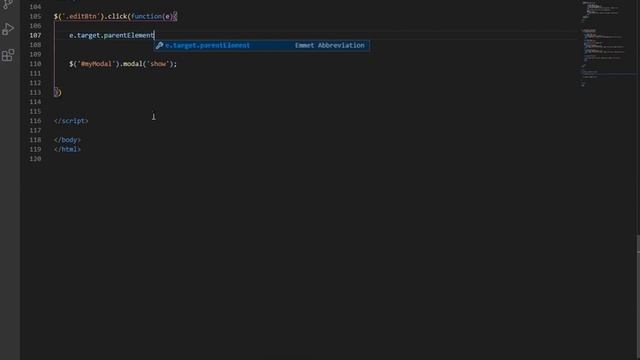Click the wrench icon in the suggestion popup
Screen dimensions: 640x360
pos(160,45)
